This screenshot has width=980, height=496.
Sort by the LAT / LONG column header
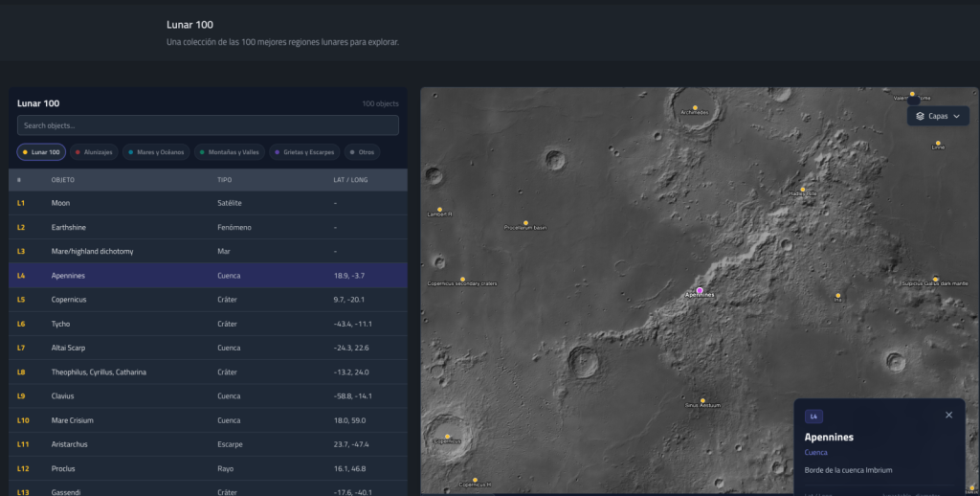tap(350, 179)
